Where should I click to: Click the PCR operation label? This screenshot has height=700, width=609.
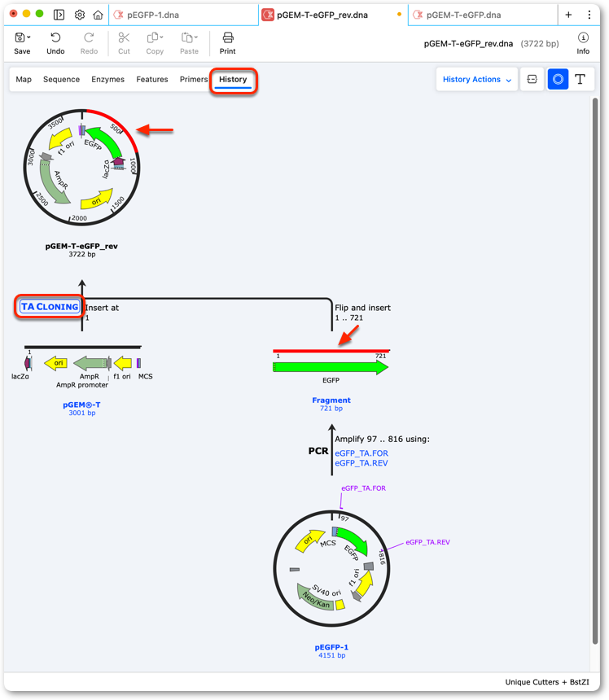point(318,451)
